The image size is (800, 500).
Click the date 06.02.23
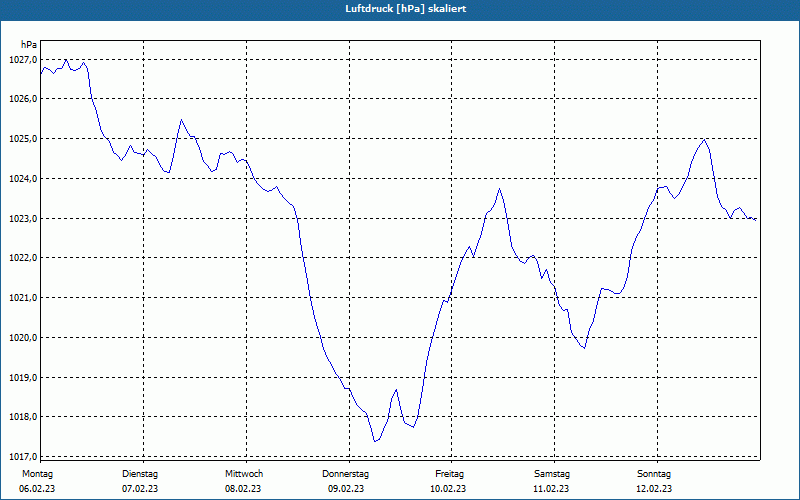click(37, 489)
